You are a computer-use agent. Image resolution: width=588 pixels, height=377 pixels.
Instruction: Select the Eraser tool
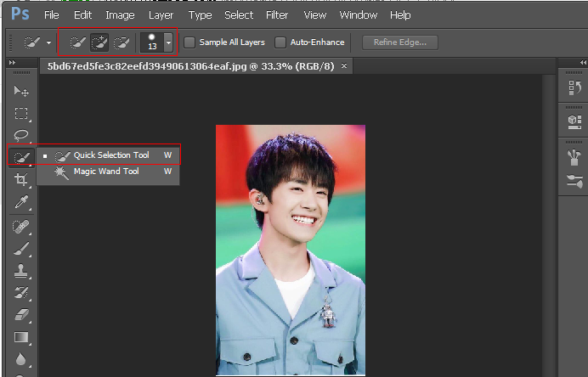[21, 315]
